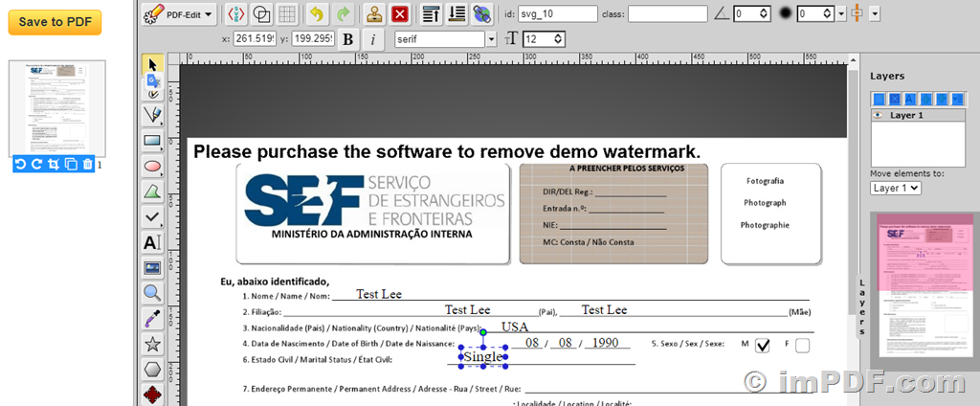Select the Polygon hexagon tool
Screen dimensions: 980x406
click(153, 369)
